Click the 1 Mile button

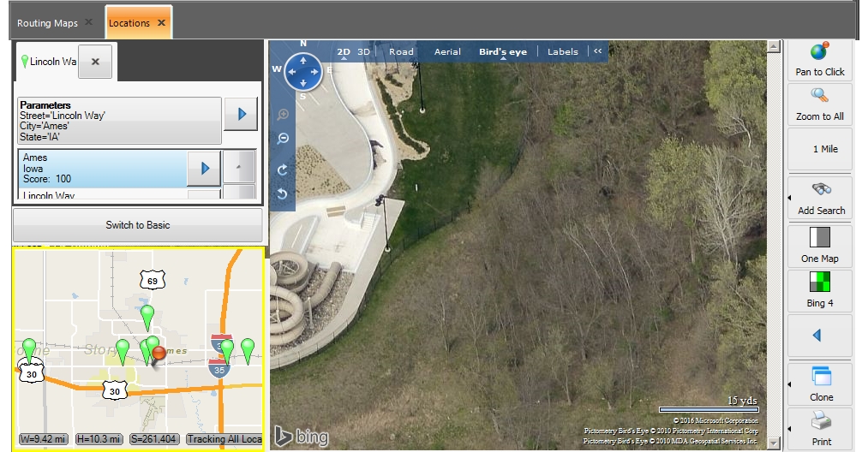(819, 149)
